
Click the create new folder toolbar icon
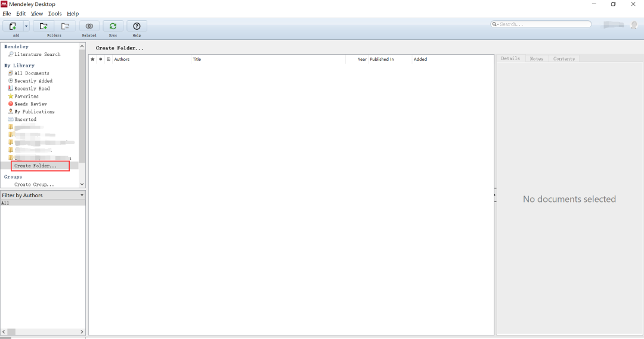44,26
